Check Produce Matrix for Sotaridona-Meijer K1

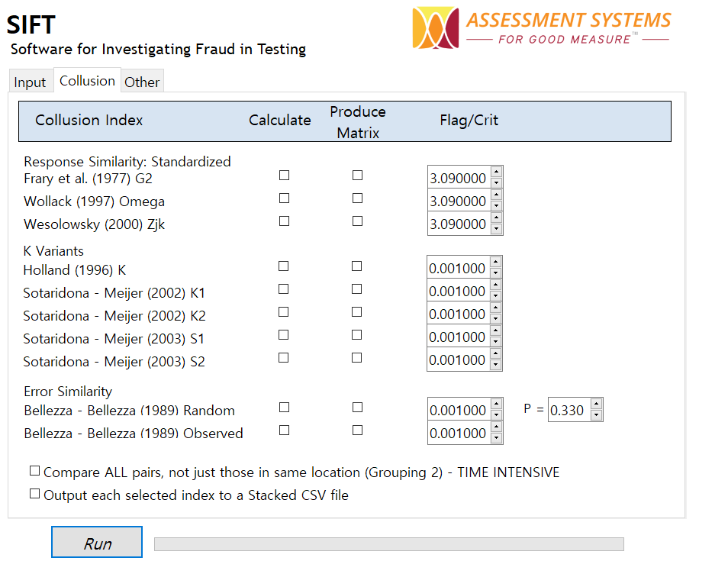(356, 289)
